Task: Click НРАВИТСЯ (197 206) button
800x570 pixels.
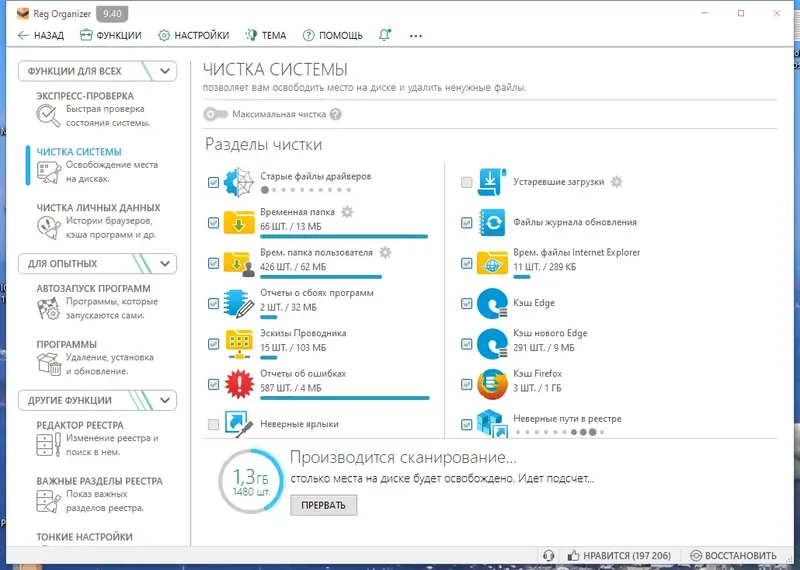Action: coord(619,556)
